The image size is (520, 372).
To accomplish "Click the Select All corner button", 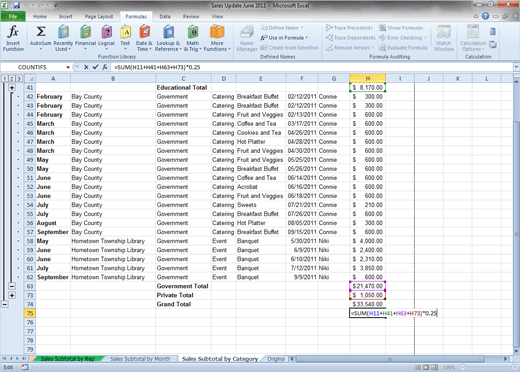I will point(30,79).
